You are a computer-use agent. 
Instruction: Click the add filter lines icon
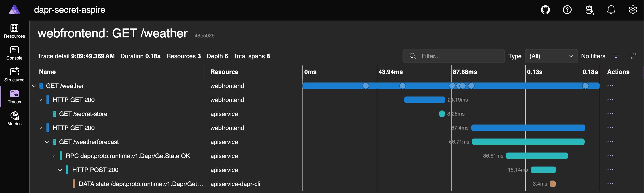[x=616, y=56]
